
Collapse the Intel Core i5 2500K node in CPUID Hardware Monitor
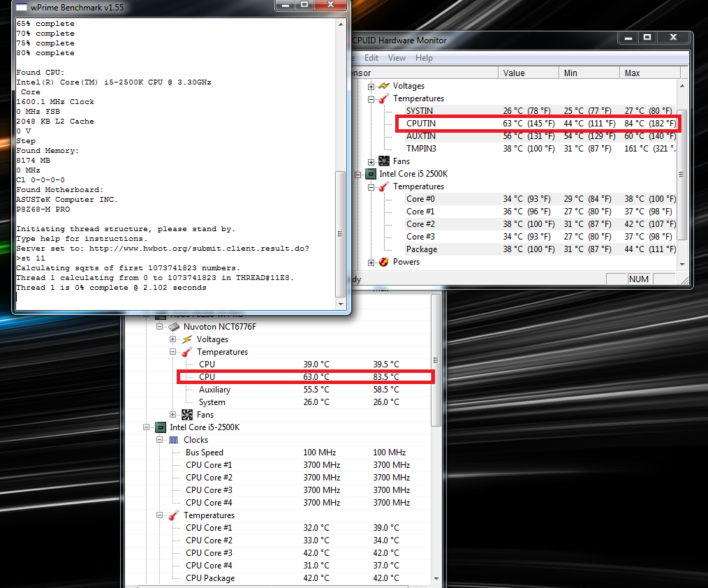(x=357, y=175)
